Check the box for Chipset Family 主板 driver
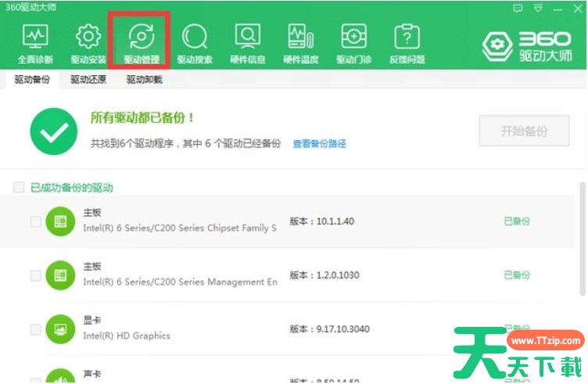The height and width of the screenshot is (384, 588). [x=35, y=221]
